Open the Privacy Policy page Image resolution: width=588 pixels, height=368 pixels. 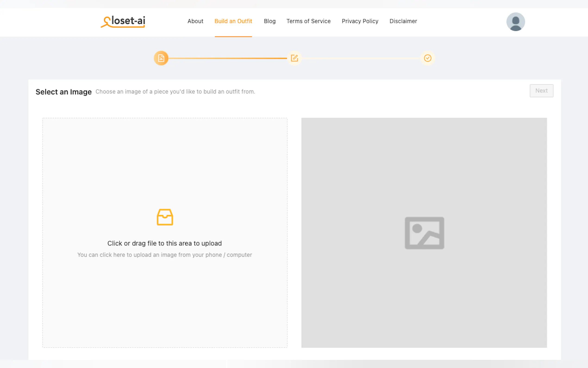(x=360, y=21)
